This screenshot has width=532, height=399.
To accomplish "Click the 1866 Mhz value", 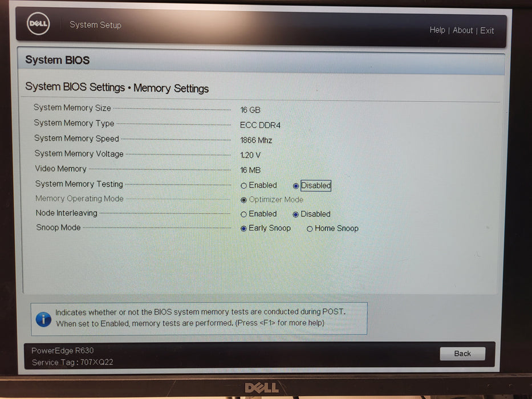I will [x=256, y=140].
